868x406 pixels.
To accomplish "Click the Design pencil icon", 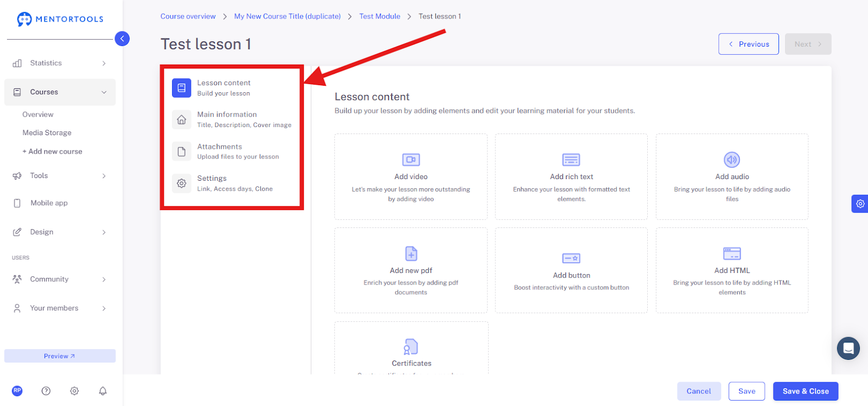I will (x=17, y=232).
